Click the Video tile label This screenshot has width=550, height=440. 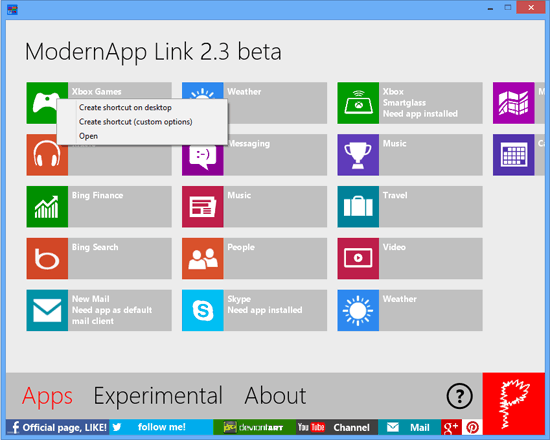point(394,247)
